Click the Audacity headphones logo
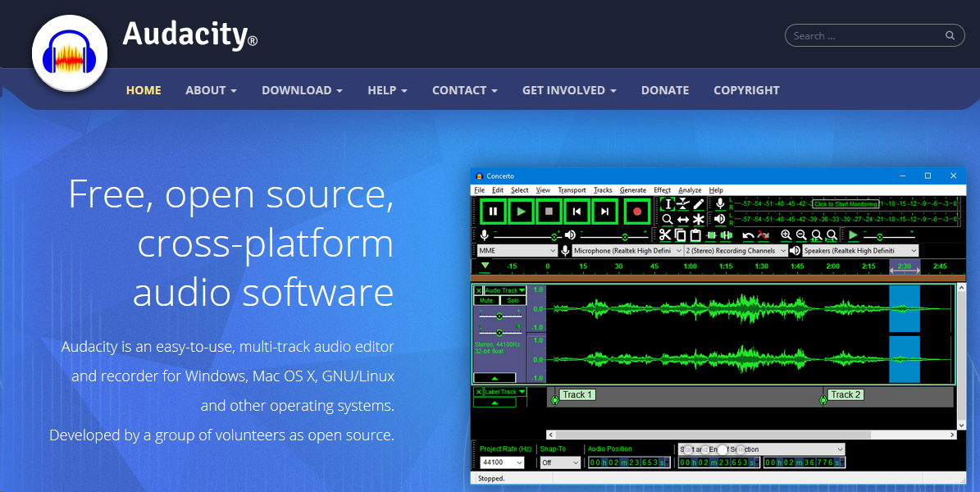 (x=70, y=53)
